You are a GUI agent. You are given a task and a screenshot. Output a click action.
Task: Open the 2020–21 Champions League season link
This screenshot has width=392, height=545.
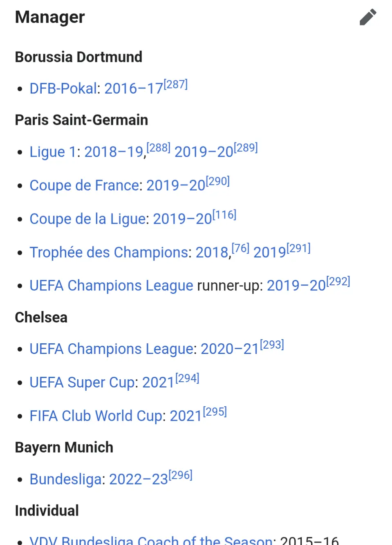pos(230,349)
